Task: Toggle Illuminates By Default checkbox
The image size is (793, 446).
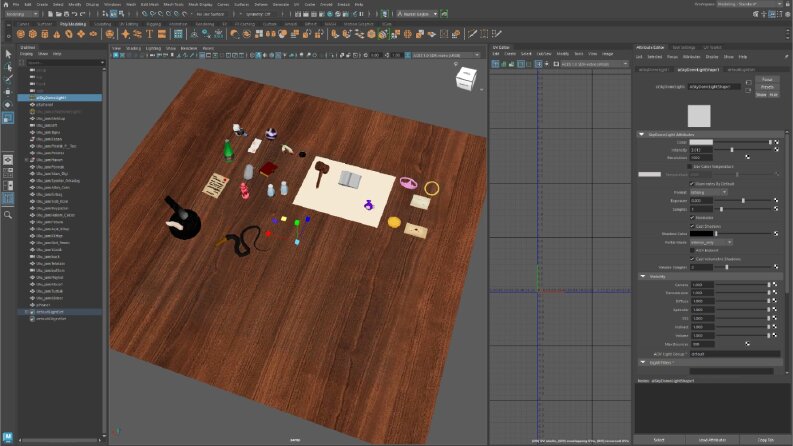Action: [692, 184]
